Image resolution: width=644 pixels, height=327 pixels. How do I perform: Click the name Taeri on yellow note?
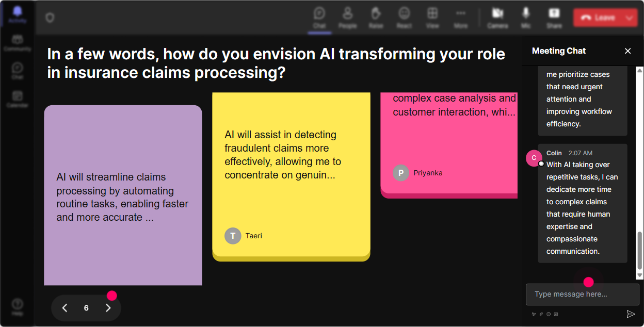pos(254,236)
